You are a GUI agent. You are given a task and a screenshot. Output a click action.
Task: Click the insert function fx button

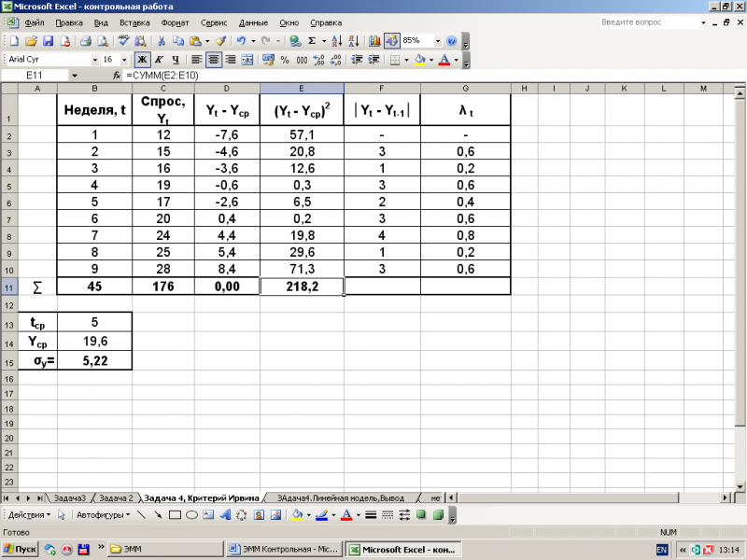tap(116, 76)
